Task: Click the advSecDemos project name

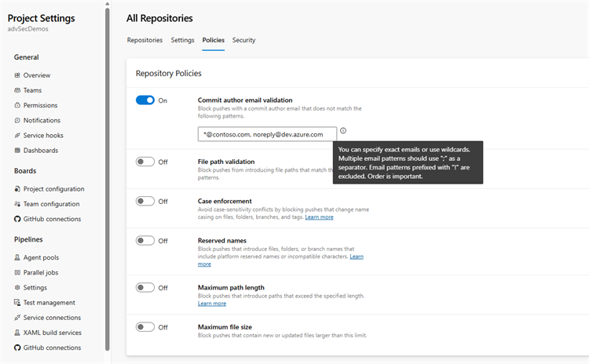Action: click(x=27, y=29)
